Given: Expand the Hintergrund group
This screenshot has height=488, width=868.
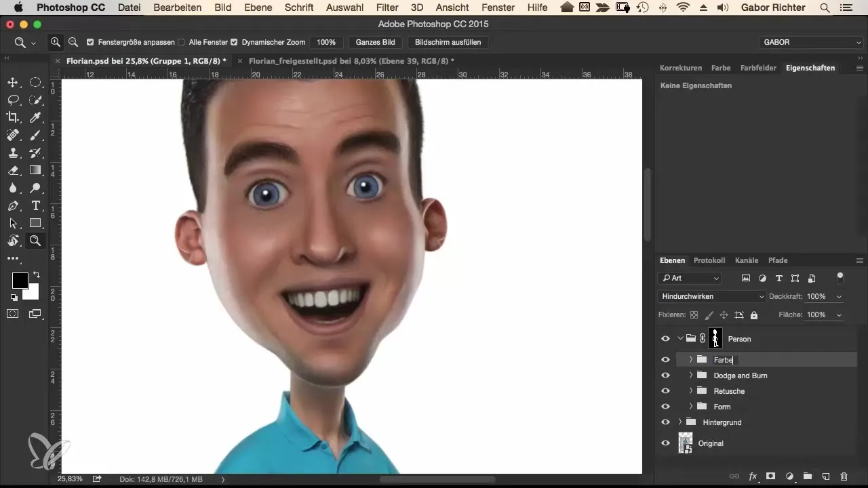Looking at the screenshot, I should [680, 422].
